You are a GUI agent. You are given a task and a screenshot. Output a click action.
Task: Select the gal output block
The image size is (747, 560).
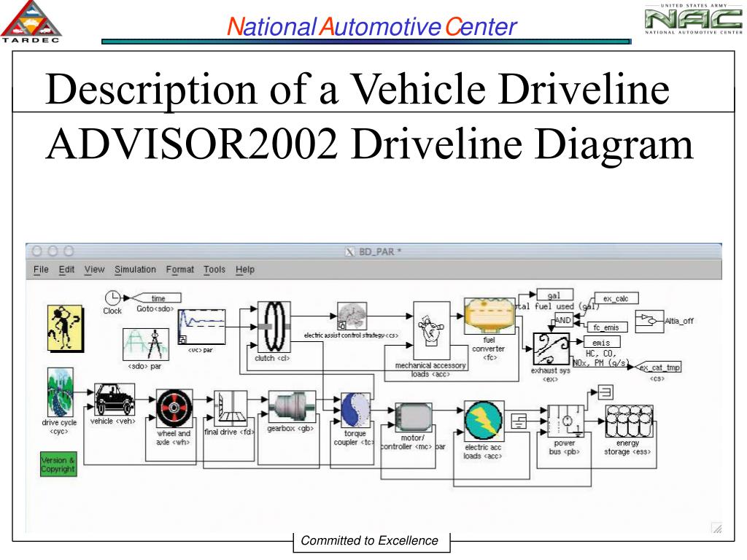pos(554,295)
